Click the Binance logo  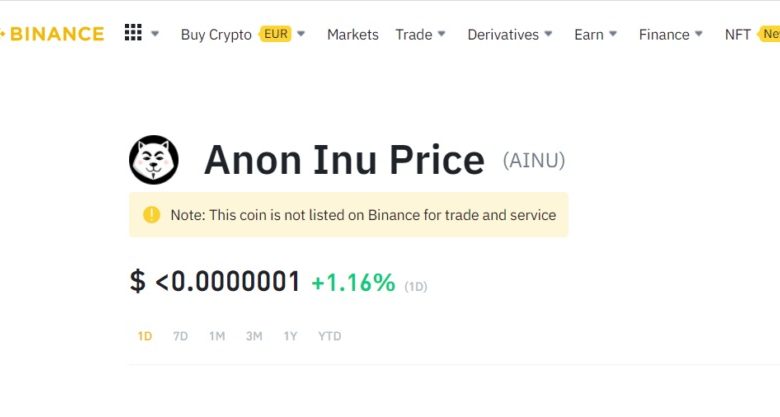(x=55, y=34)
